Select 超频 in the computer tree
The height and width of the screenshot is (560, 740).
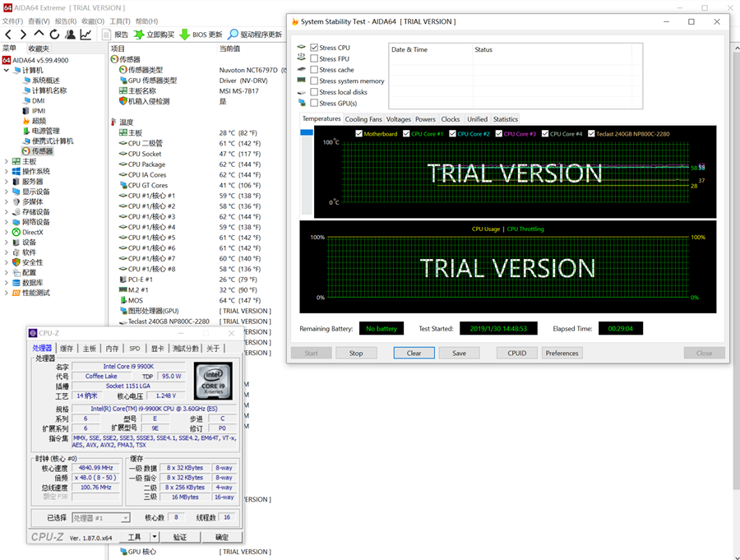(39, 121)
